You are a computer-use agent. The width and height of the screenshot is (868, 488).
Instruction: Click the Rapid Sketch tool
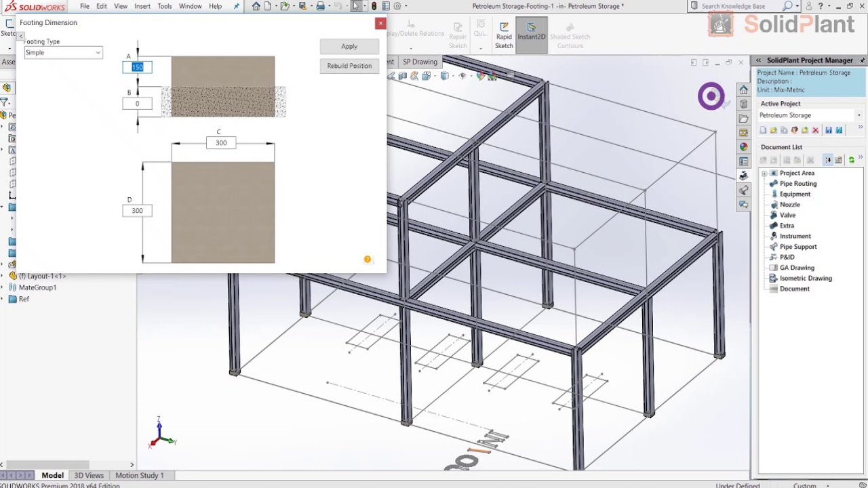(x=504, y=36)
